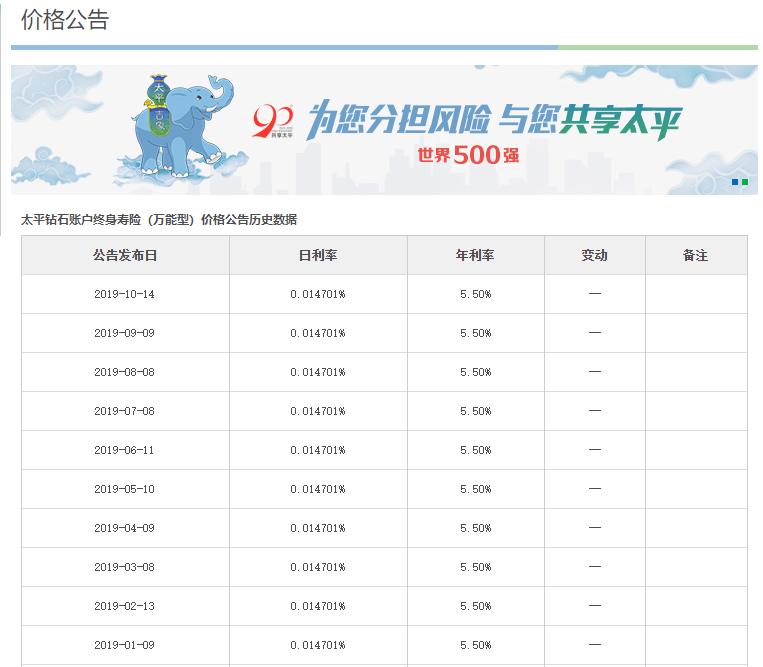Select the date 2019-01-09
The height and width of the screenshot is (667, 763).
pyautogui.click(x=125, y=645)
